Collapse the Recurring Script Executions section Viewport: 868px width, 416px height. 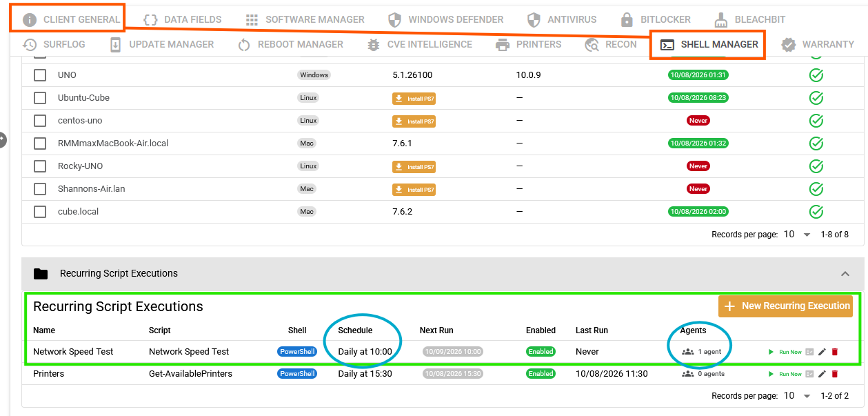pos(845,274)
